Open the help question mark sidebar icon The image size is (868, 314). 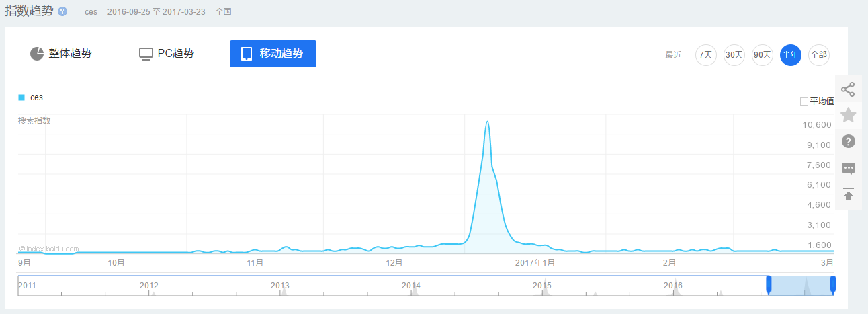(x=848, y=141)
